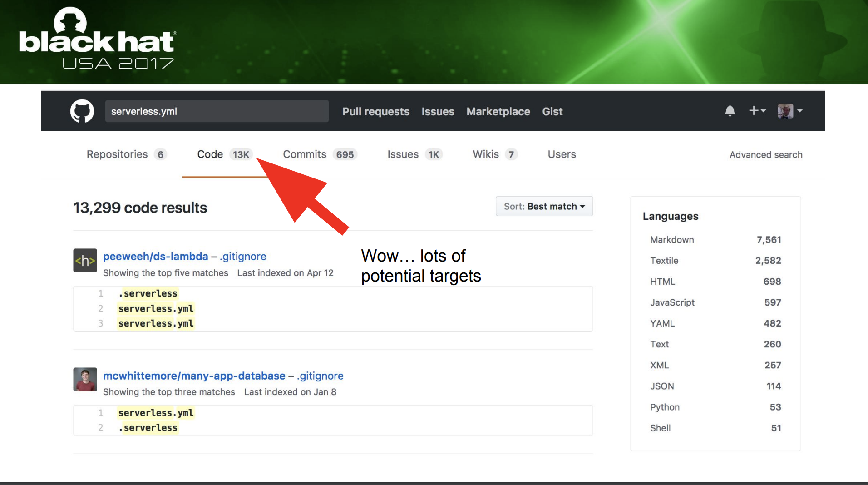Filter results by Textile language
This screenshot has width=868, height=485.
pos(715,261)
